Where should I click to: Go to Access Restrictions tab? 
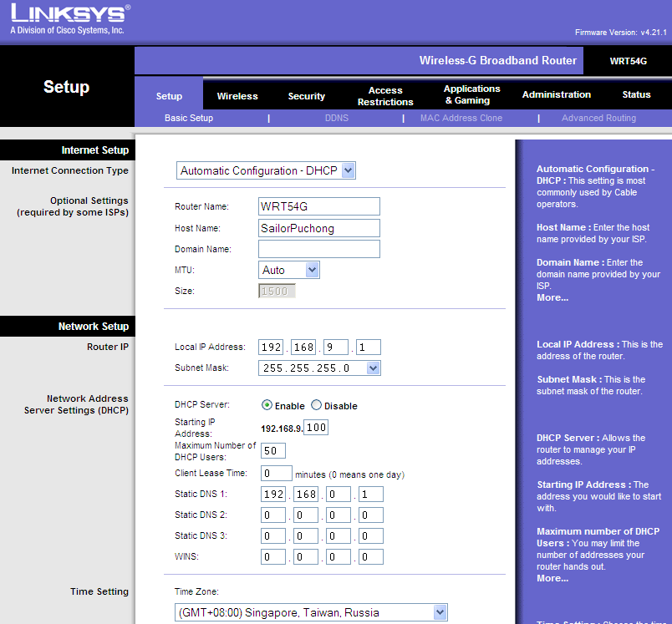(385, 96)
